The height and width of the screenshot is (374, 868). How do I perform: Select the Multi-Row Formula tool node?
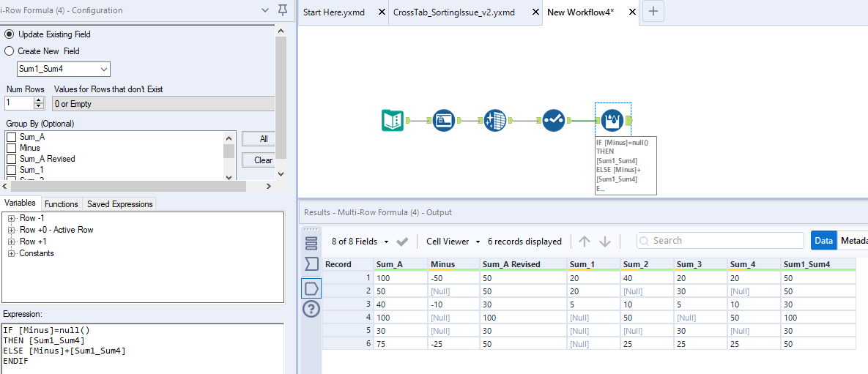click(612, 120)
